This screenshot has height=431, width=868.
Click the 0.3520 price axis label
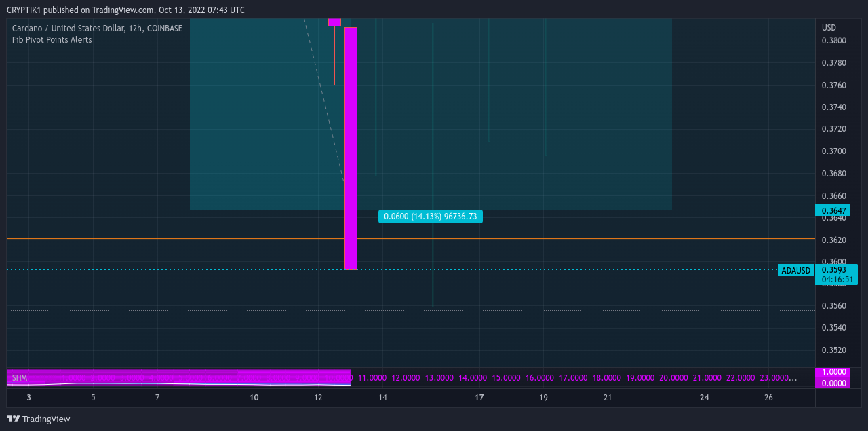tap(833, 350)
